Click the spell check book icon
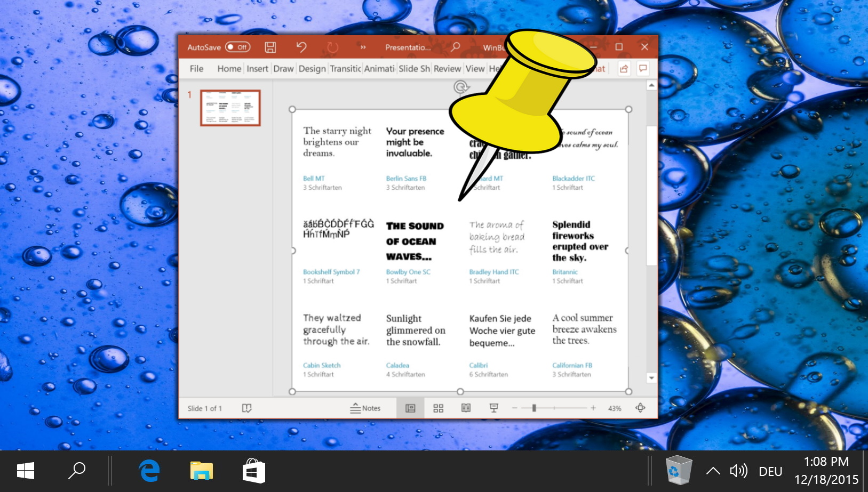868x492 pixels. pos(246,408)
